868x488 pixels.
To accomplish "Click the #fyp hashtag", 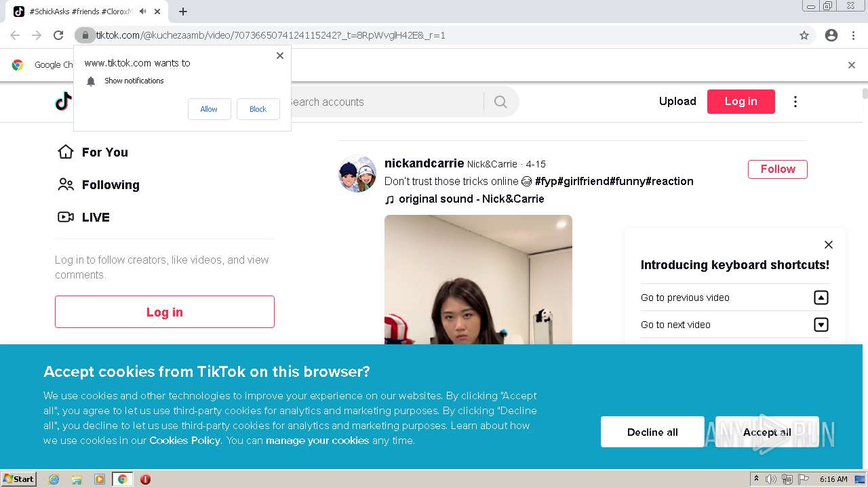I will pos(546,182).
